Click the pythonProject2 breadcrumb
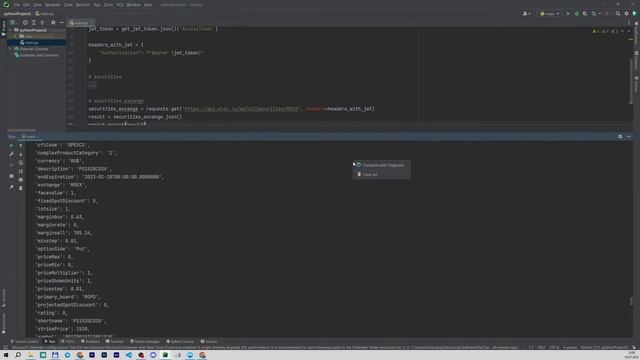Screen dimensions: 640x360 pos(17,13)
